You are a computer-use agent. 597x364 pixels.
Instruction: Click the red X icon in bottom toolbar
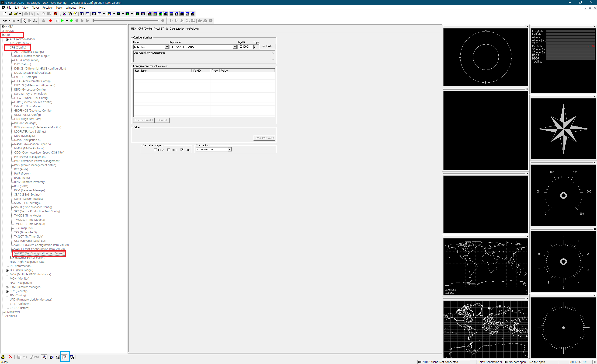(10, 357)
